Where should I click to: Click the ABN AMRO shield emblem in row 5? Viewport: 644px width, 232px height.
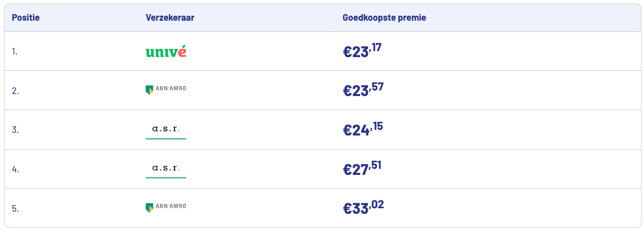click(149, 208)
